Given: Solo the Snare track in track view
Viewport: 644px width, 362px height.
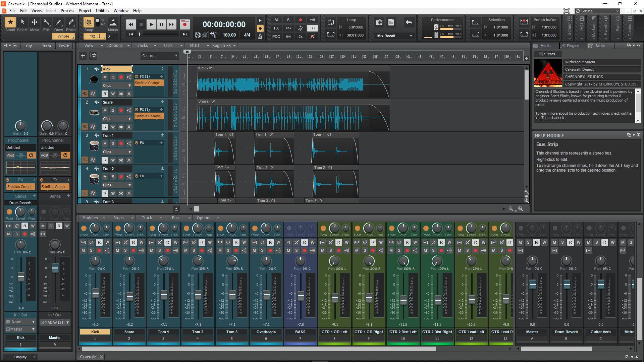Looking at the screenshot, I should 113,110.
